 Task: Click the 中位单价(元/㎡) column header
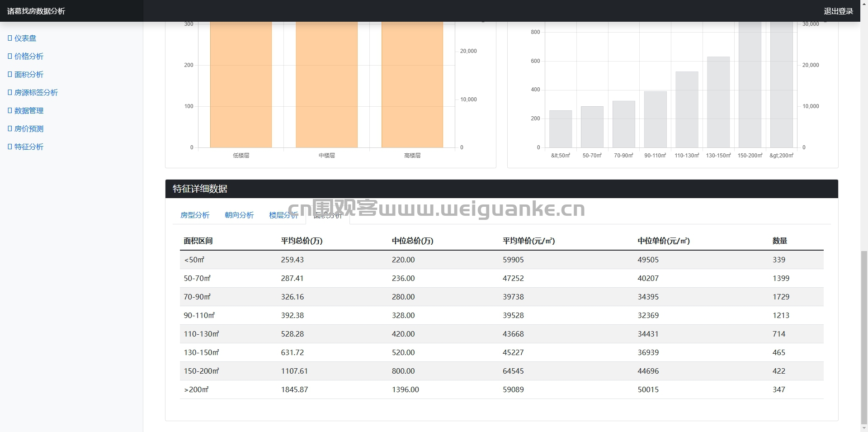[x=664, y=241]
